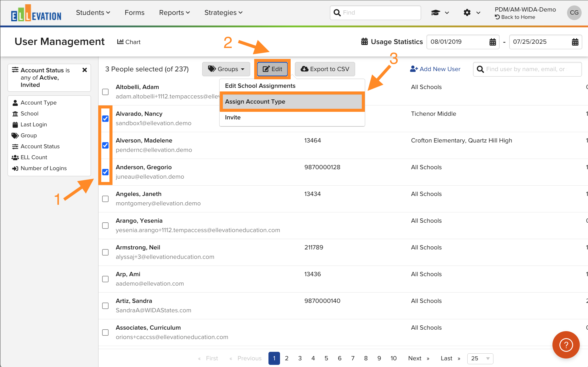This screenshot has width=588, height=367.
Task: Click the Chart bar icon
Action: click(120, 42)
